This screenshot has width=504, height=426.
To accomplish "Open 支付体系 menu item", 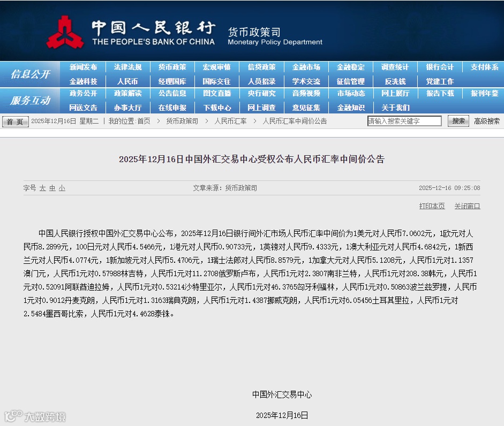I will (x=484, y=67).
